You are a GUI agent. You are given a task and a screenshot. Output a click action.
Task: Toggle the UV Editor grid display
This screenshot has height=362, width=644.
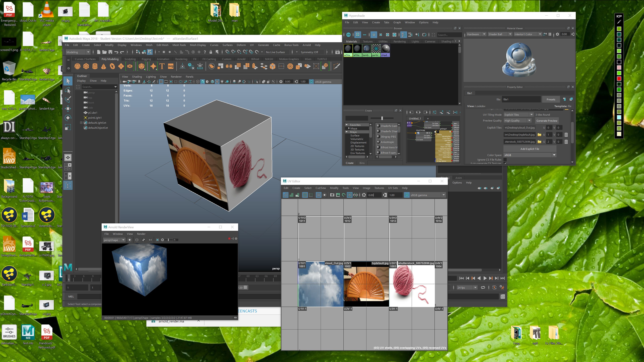tap(318, 195)
